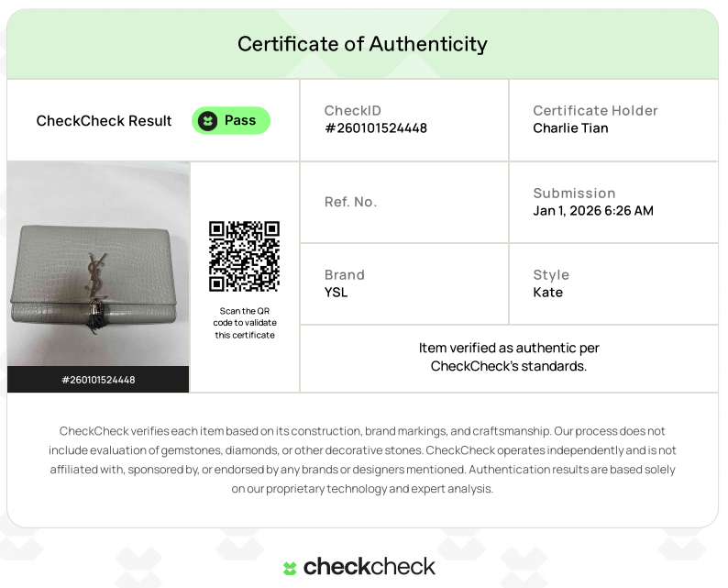Click the checkcheck wordmark in the footer
This screenshot has height=588, width=728.
click(369, 567)
